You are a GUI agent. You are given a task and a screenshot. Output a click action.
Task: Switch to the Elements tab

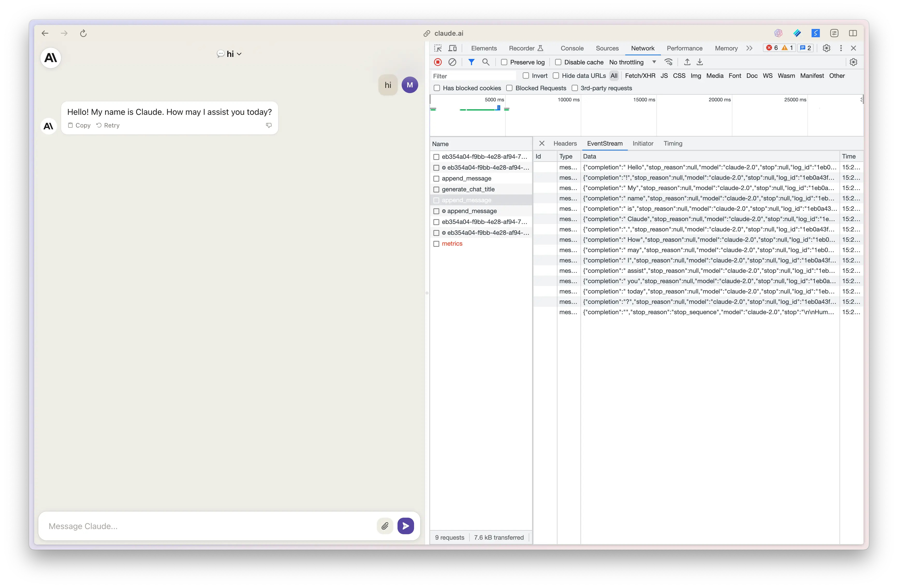(484, 48)
